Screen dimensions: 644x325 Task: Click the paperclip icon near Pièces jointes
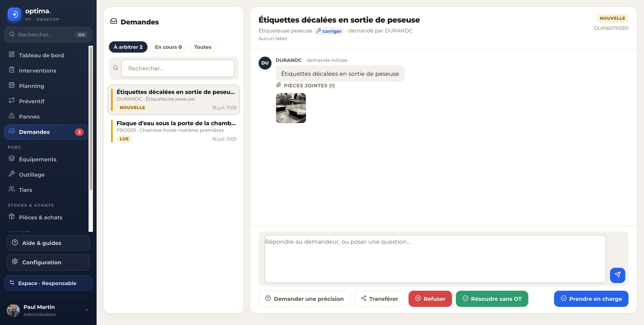(x=279, y=85)
